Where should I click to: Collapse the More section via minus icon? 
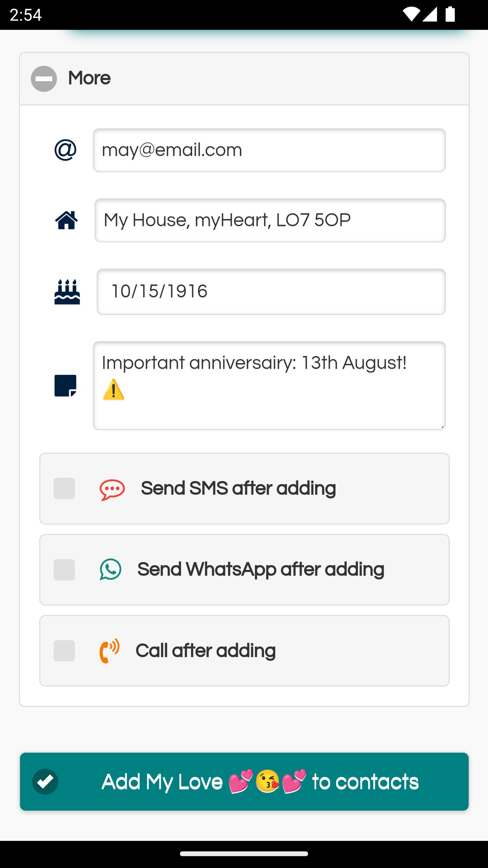tap(44, 79)
